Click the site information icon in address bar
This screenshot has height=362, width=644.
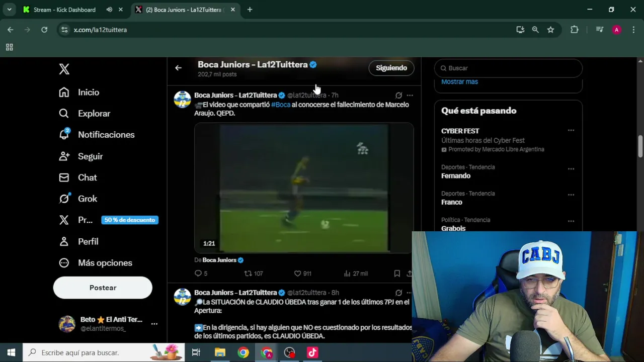[x=64, y=30]
